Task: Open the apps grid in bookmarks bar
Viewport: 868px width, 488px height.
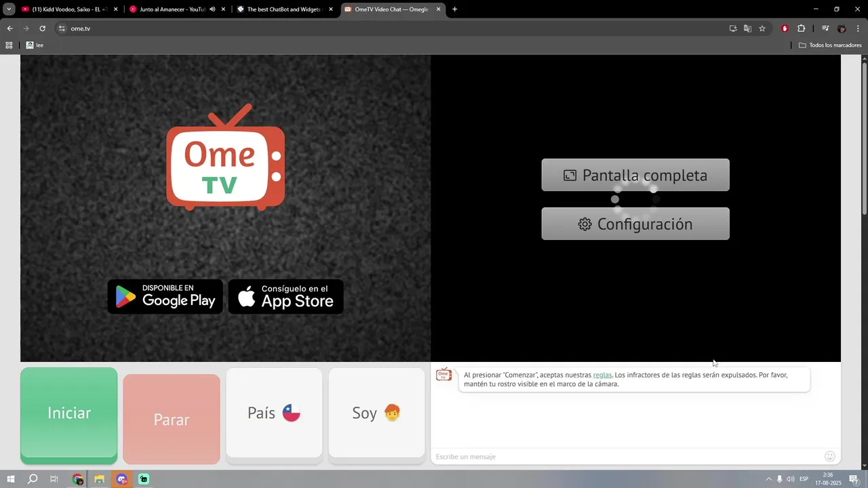Action: (9, 45)
